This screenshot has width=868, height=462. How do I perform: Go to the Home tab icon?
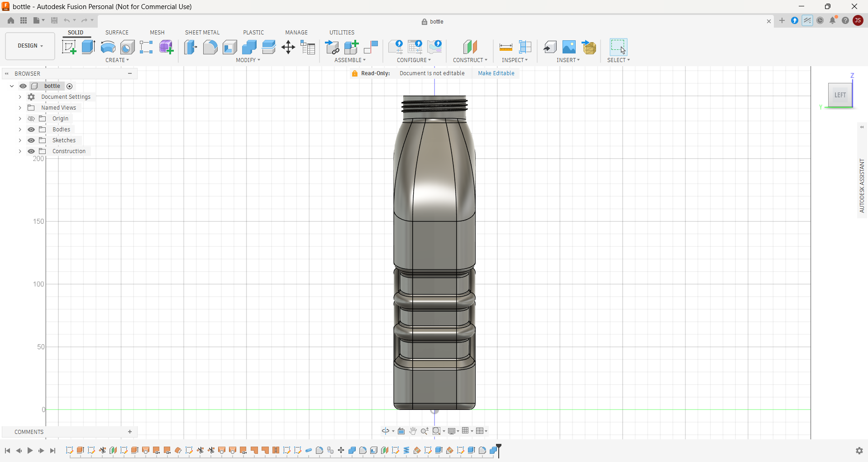click(11, 20)
